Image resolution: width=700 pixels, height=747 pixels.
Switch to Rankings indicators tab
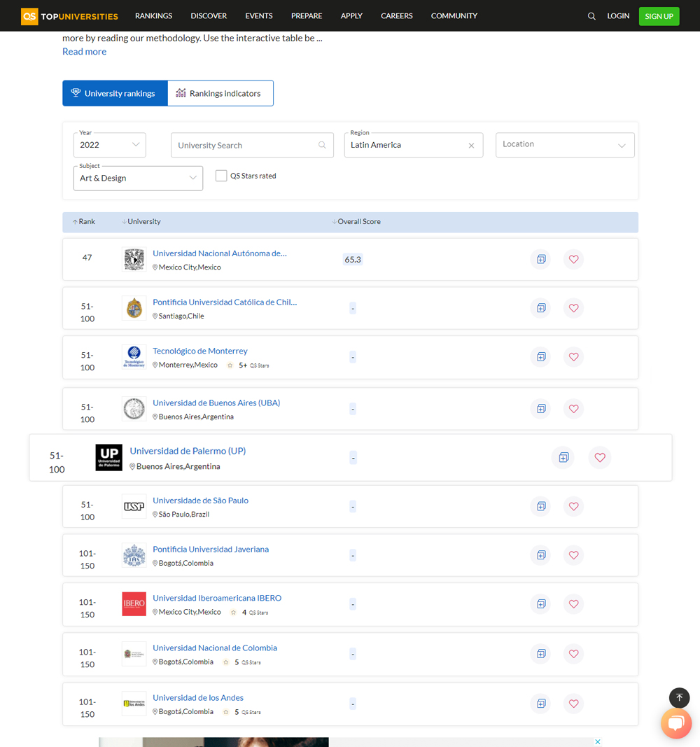tap(220, 93)
